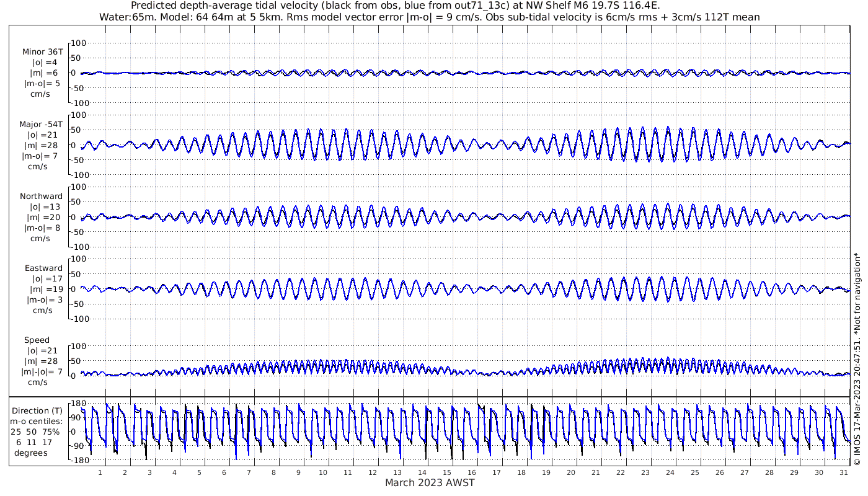The image size is (868, 496).
Task: Click the 'Major -54T' panel label
Action: pyautogui.click(x=41, y=125)
